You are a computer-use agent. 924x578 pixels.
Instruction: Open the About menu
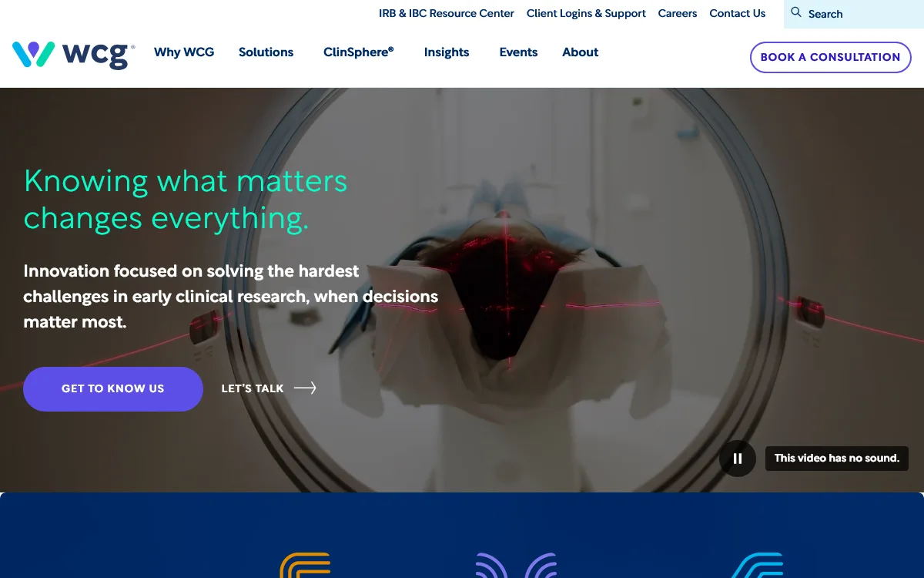(581, 52)
